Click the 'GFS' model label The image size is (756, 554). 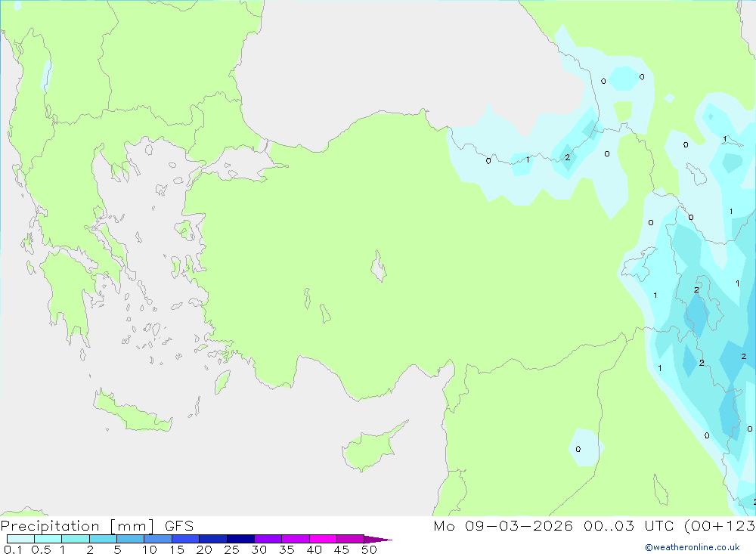click(x=179, y=525)
